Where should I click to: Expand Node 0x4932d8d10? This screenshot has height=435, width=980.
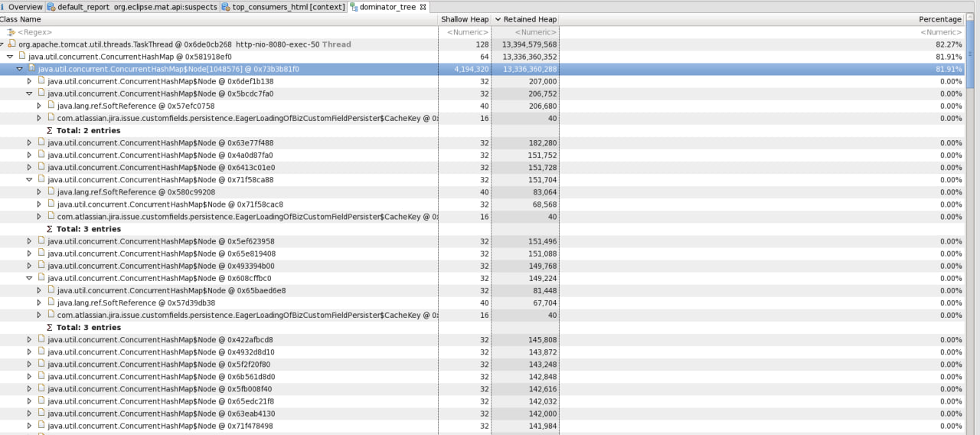(x=30, y=352)
